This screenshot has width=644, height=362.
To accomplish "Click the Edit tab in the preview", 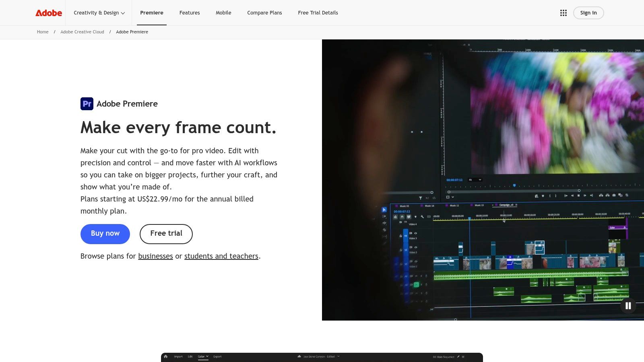I will pyautogui.click(x=190, y=356).
